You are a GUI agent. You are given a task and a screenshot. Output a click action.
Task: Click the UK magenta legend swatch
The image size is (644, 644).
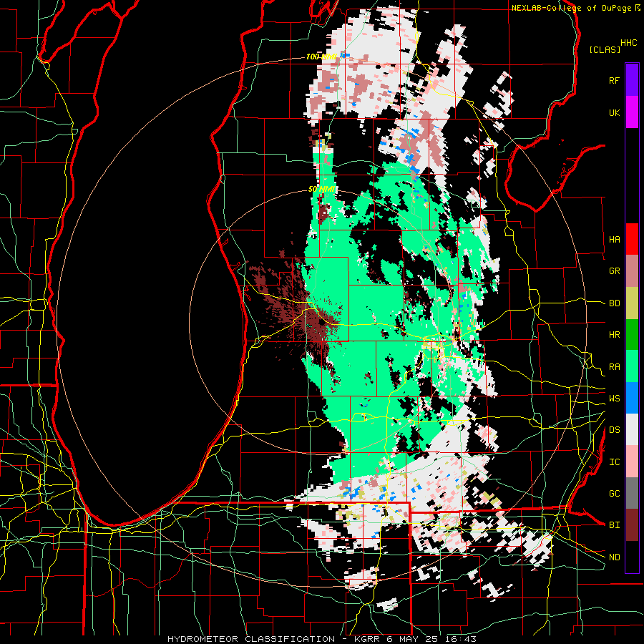632,112
